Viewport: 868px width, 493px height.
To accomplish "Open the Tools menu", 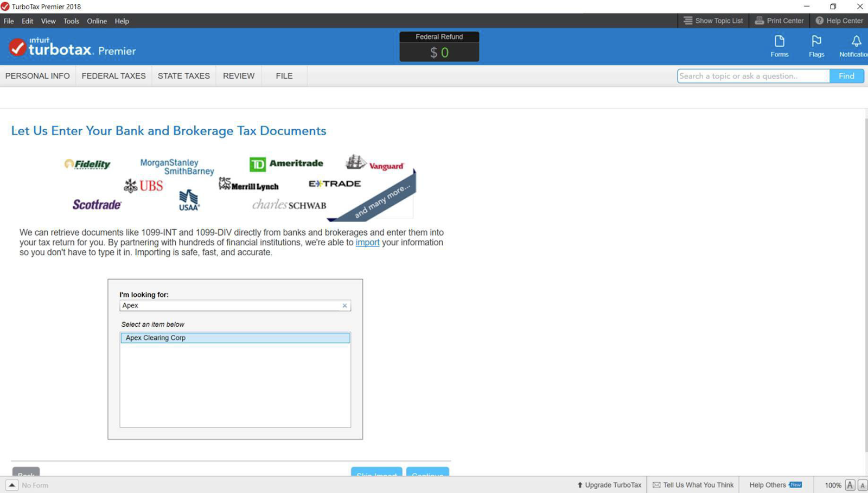I will coord(71,21).
